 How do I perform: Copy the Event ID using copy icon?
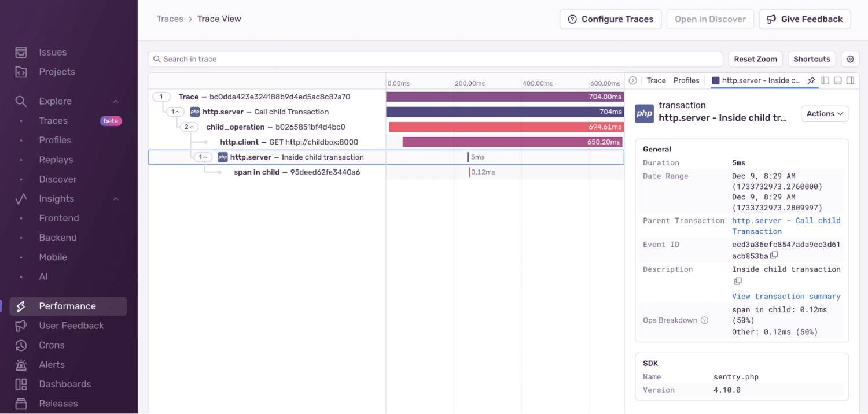(x=774, y=255)
